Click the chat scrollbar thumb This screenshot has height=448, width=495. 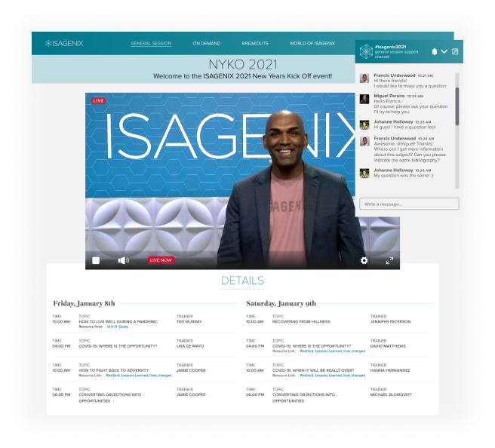tap(457, 106)
